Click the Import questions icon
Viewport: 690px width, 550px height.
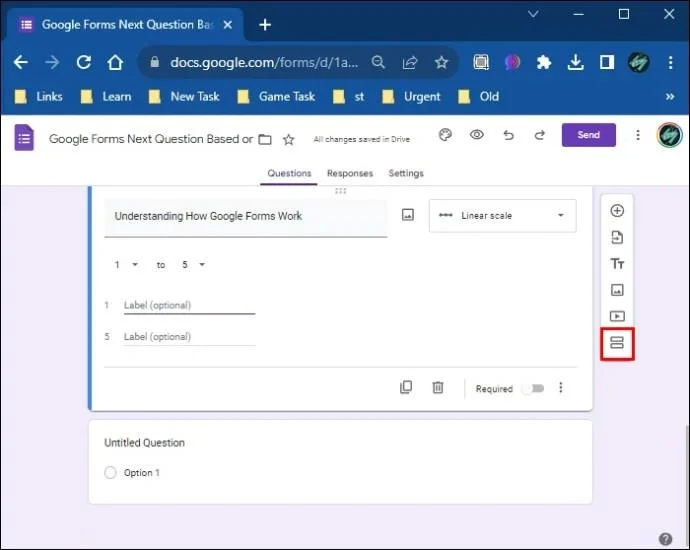[617, 237]
